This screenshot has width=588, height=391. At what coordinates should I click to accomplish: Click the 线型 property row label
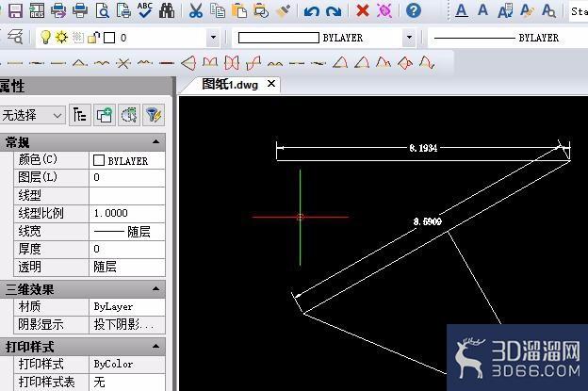(x=29, y=195)
